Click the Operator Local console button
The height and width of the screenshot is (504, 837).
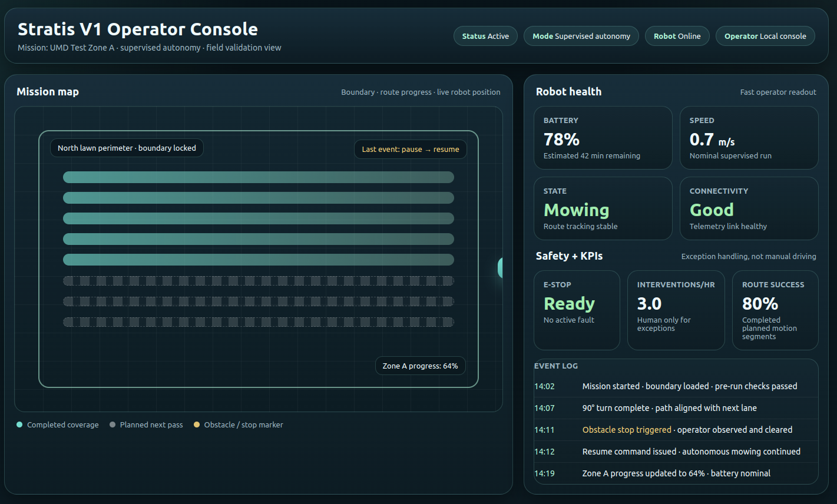tap(765, 36)
